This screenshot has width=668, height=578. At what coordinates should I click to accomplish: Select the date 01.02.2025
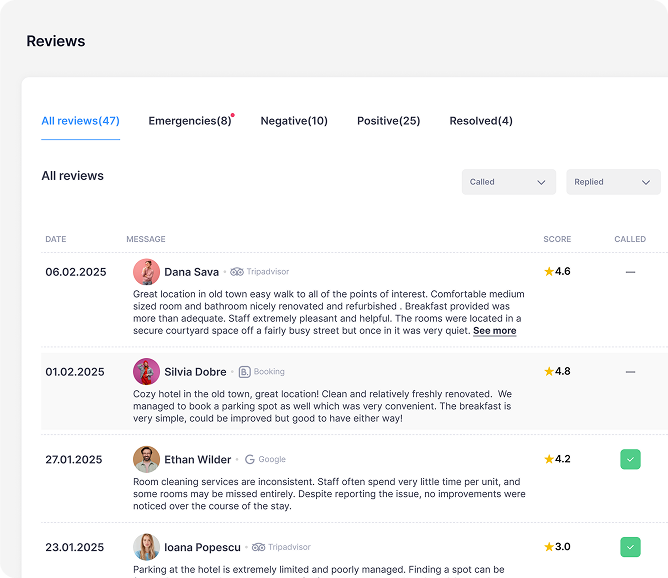[75, 372]
